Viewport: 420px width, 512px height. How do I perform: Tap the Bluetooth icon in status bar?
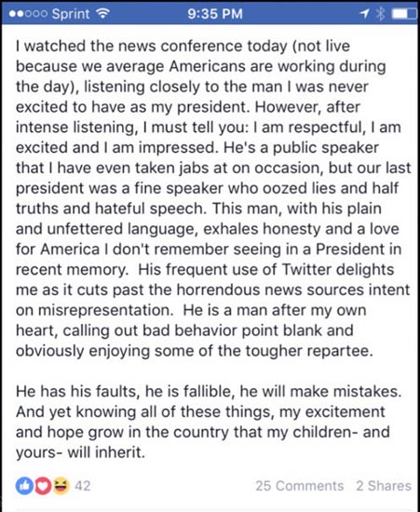[380, 13]
